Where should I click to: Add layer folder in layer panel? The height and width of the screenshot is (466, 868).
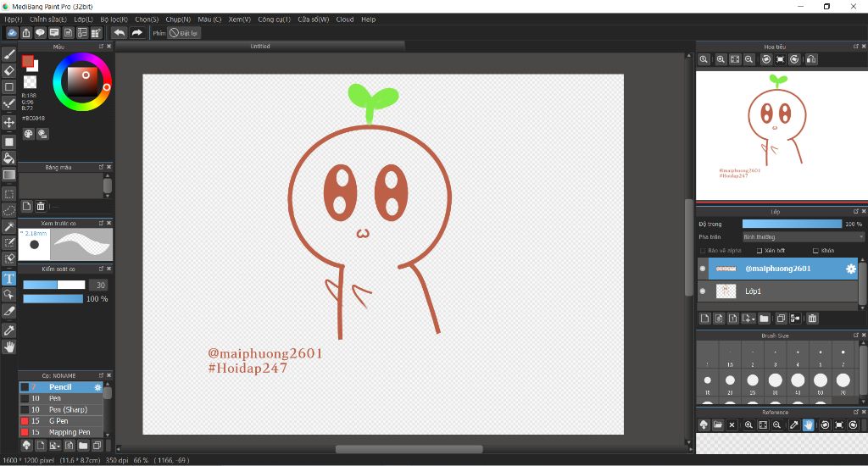pyautogui.click(x=764, y=319)
